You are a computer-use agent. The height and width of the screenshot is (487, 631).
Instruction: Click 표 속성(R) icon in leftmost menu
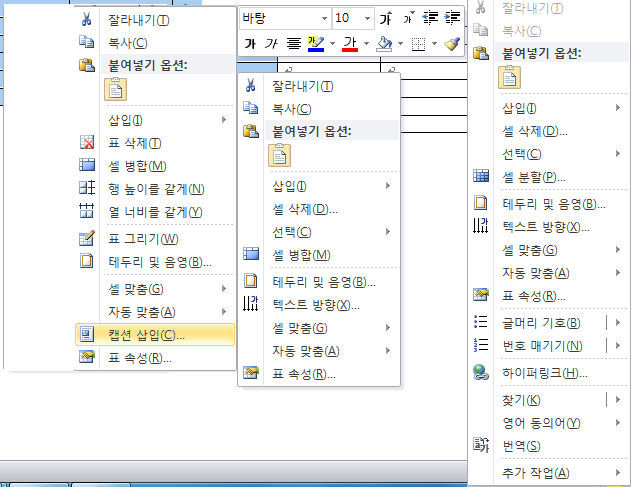click(87, 357)
